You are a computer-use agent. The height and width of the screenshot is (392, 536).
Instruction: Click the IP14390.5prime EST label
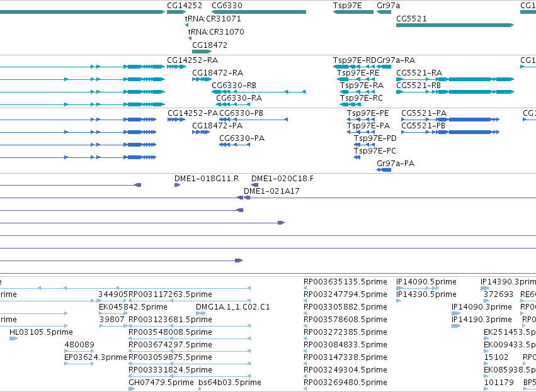coord(426,294)
